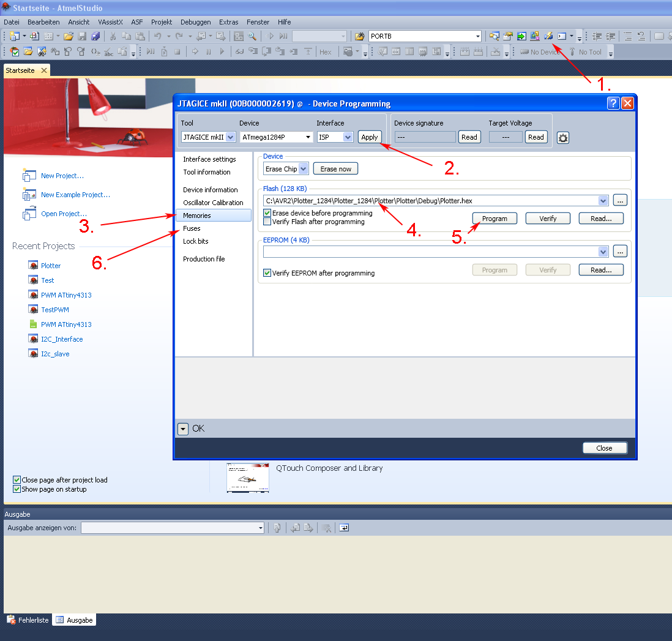672x641 pixels.
Task: Click the New Example Project... link
Action: click(75, 195)
